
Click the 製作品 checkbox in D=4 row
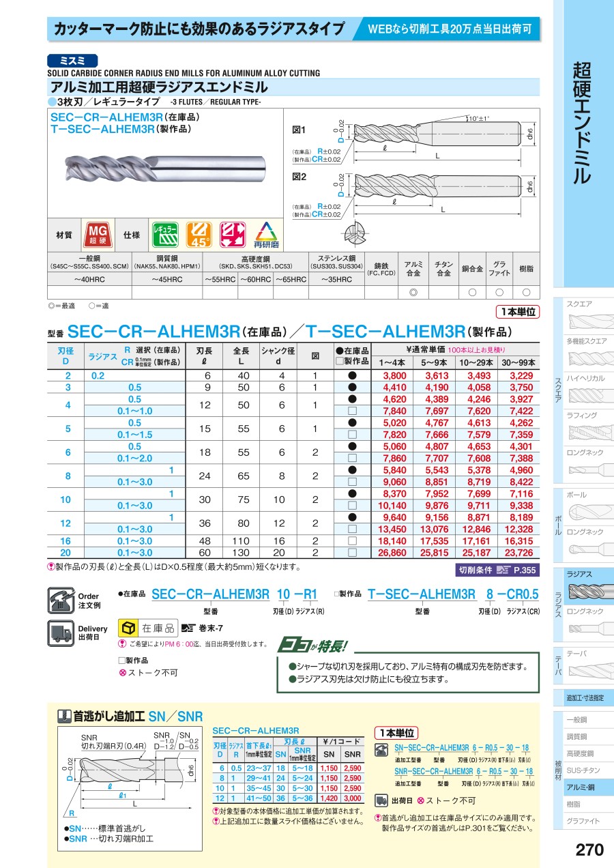coord(352,411)
